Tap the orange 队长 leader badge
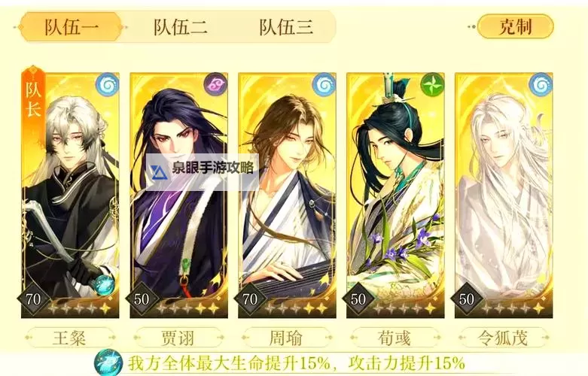Screen dimensions: 588x376 coord(33,96)
